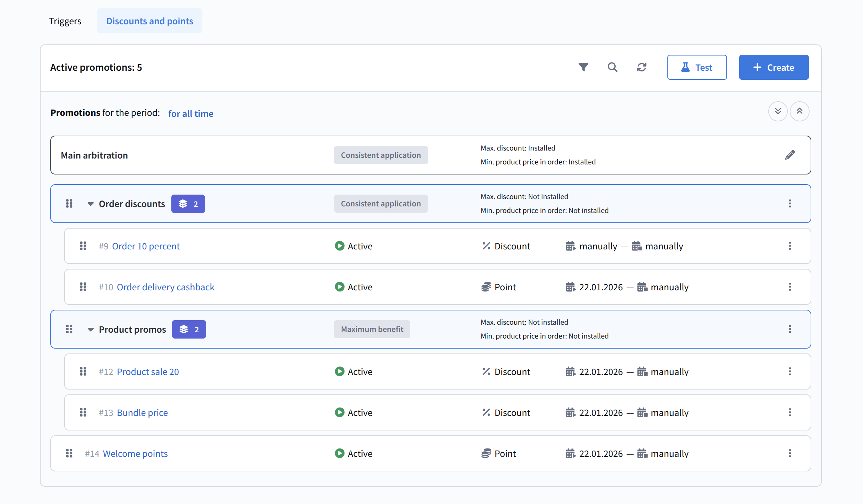Viewport: 863px width, 504px height.
Task: Open three-dot menu for Order 10 percent
Action: pos(790,246)
